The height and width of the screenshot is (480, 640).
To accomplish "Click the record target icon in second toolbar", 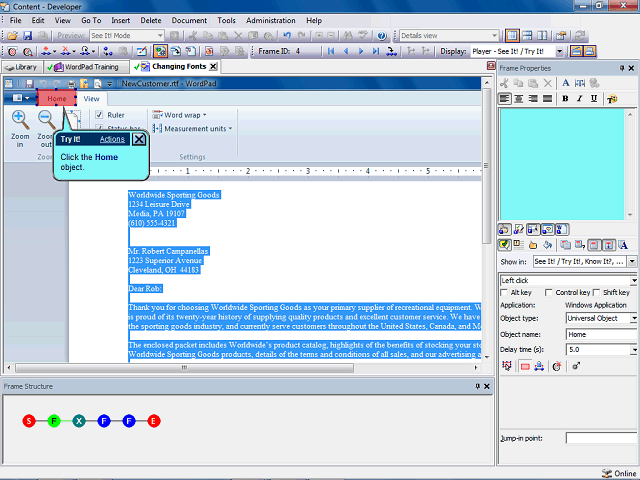I will [13, 51].
